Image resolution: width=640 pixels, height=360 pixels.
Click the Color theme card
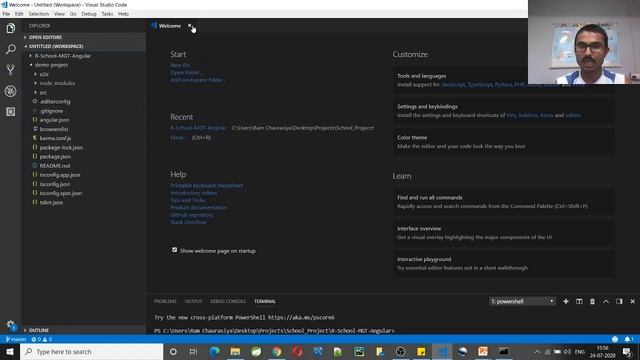504,142
